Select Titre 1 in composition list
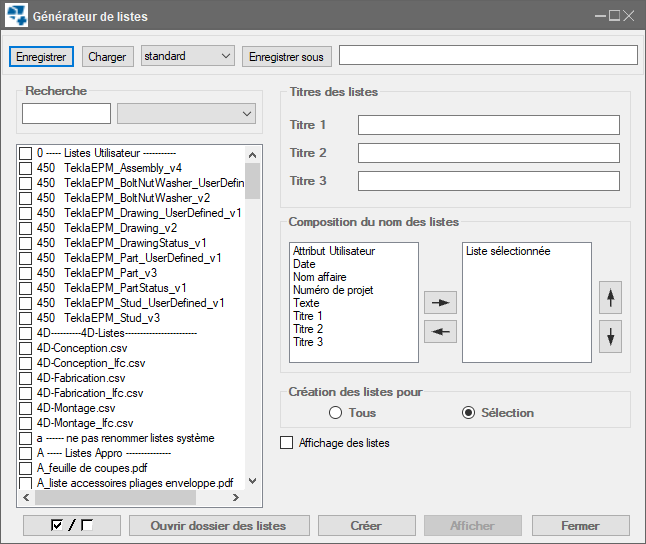This screenshot has height=544, width=646. (308, 316)
